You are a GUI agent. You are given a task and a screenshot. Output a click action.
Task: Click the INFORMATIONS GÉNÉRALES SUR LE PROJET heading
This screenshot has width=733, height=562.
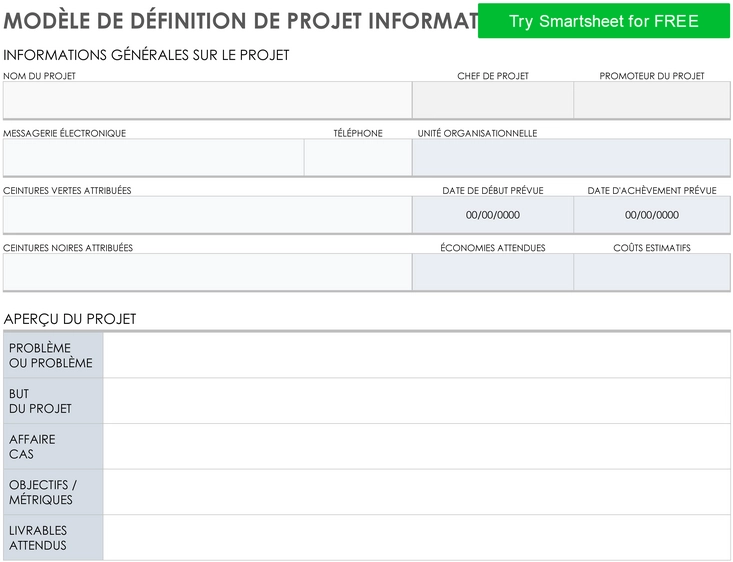(146, 55)
